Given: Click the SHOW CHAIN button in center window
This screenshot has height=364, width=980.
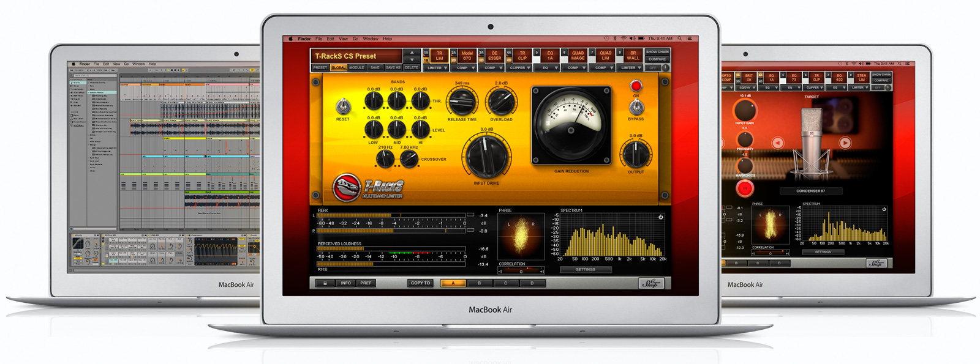Looking at the screenshot, I should pos(657,52).
